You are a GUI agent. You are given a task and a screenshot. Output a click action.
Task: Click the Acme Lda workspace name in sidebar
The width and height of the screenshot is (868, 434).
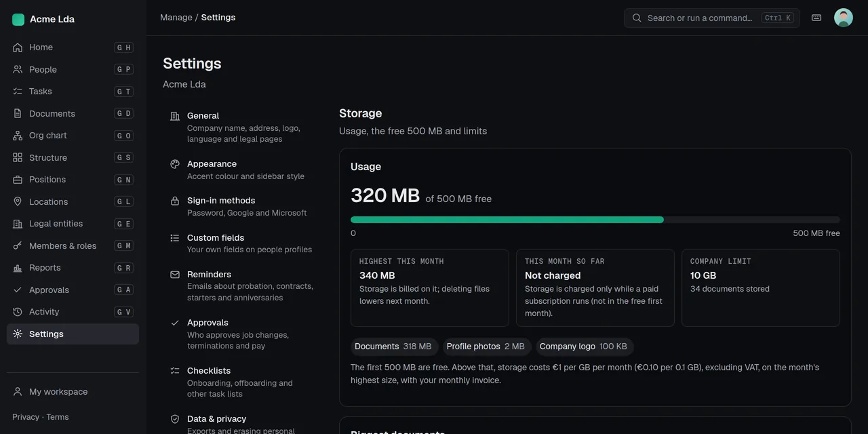[x=52, y=20]
